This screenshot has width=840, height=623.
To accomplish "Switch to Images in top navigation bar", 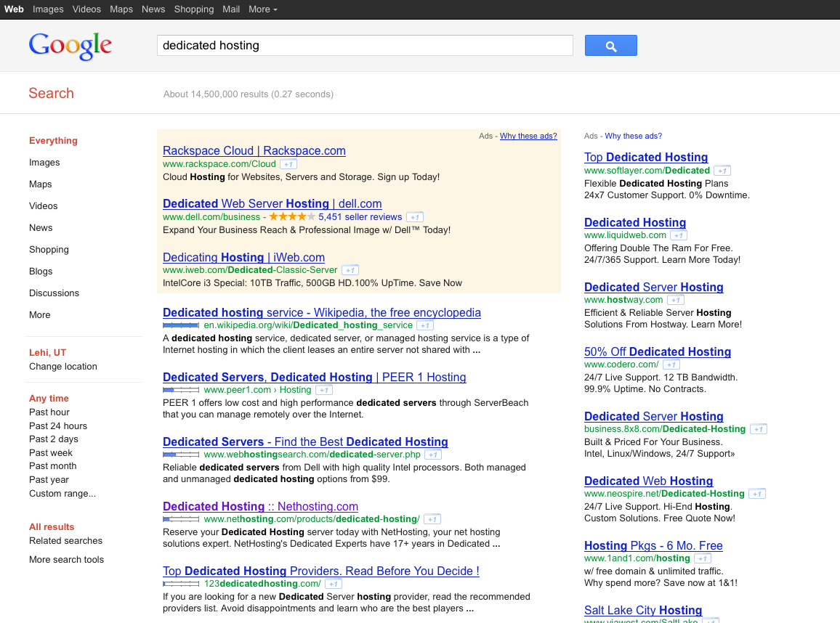I will tap(48, 9).
